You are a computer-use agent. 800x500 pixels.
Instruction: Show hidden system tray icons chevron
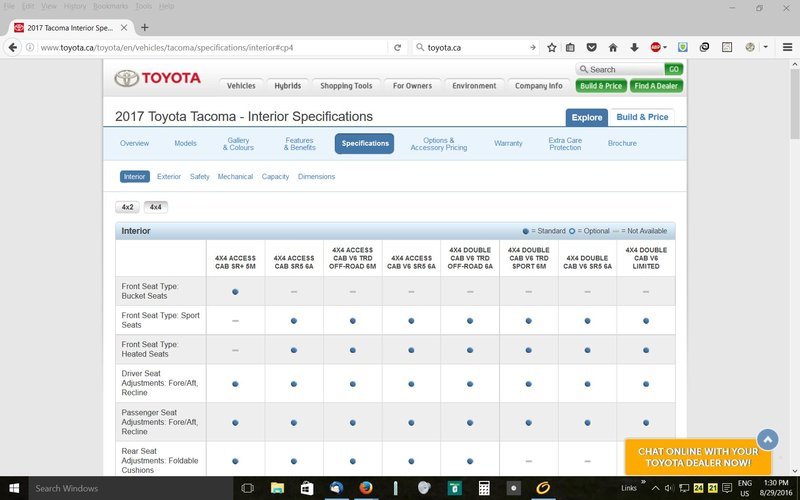[655, 488]
